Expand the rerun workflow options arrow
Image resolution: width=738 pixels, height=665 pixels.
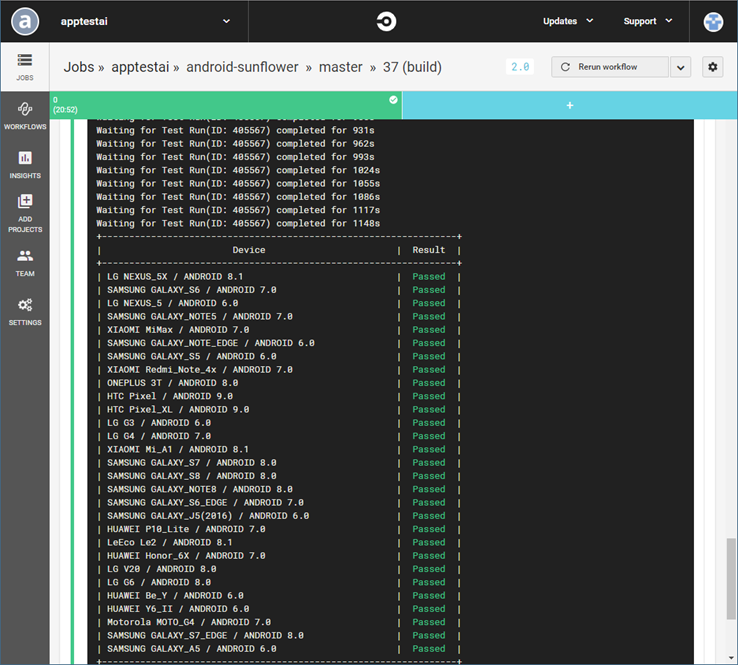[x=680, y=67]
